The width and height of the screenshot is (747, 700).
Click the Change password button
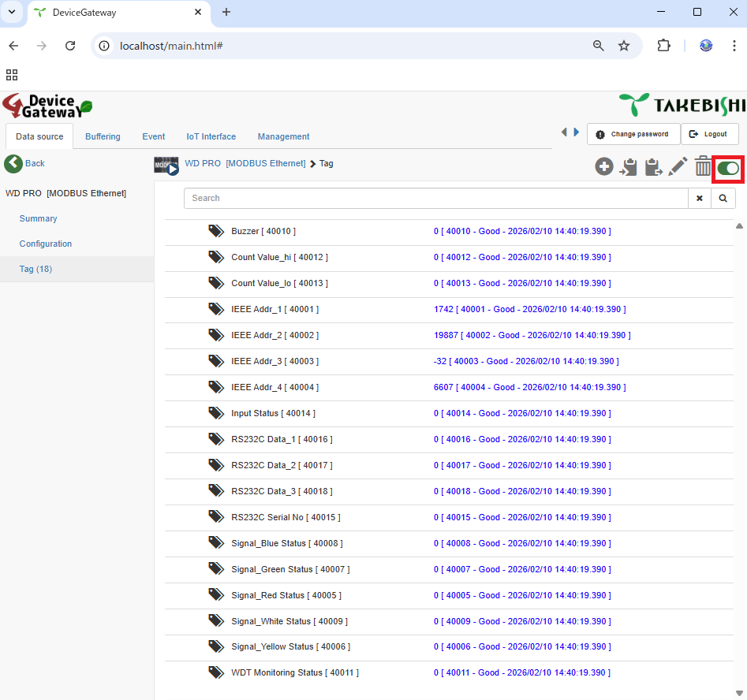click(x=633, y=133)
